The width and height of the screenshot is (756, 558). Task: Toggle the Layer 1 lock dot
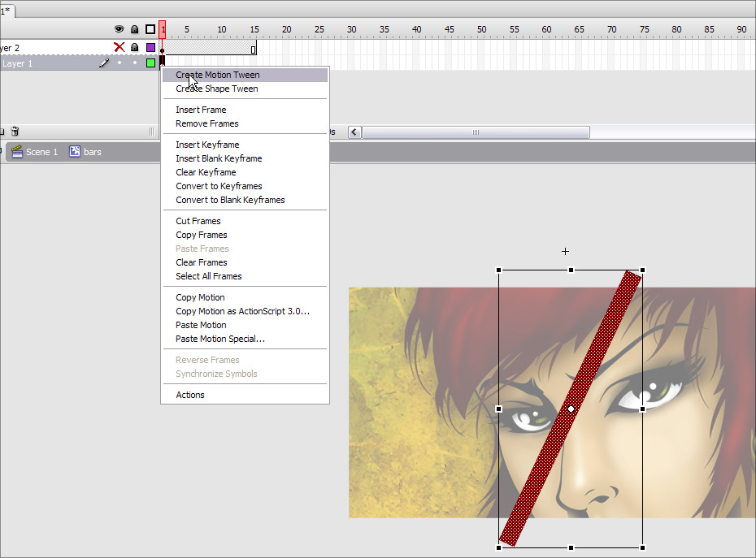(x=135, y=63)
